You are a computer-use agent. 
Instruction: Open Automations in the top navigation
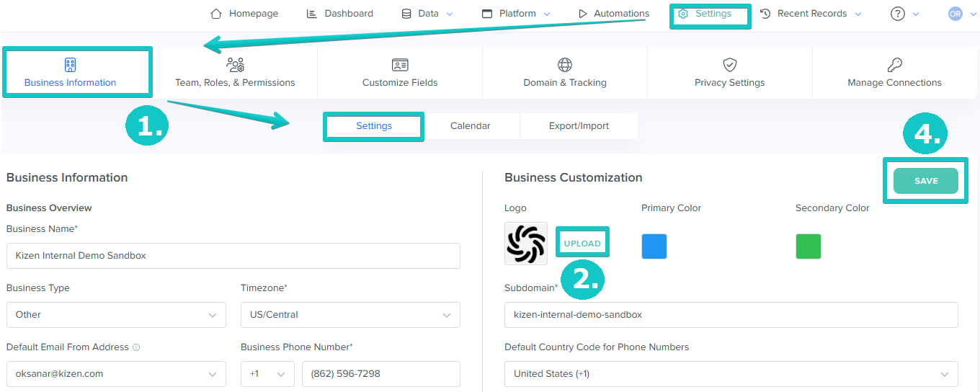614,14
